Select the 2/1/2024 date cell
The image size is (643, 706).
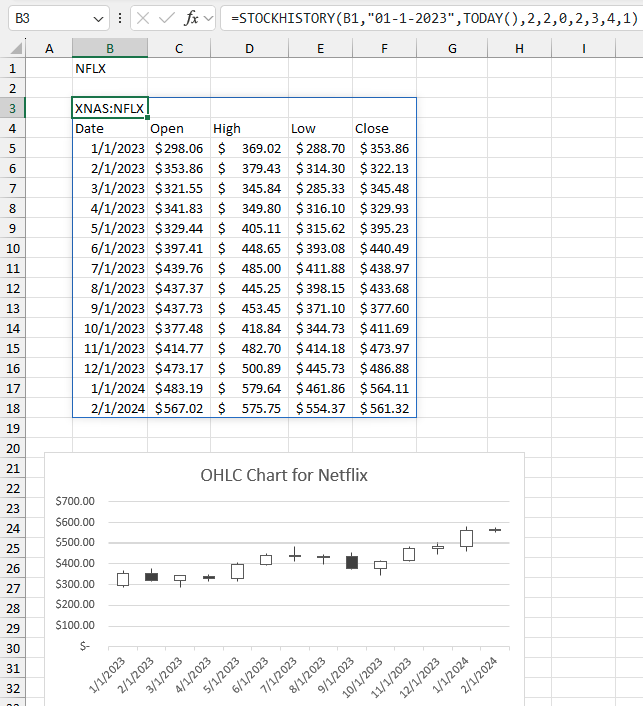110,408
